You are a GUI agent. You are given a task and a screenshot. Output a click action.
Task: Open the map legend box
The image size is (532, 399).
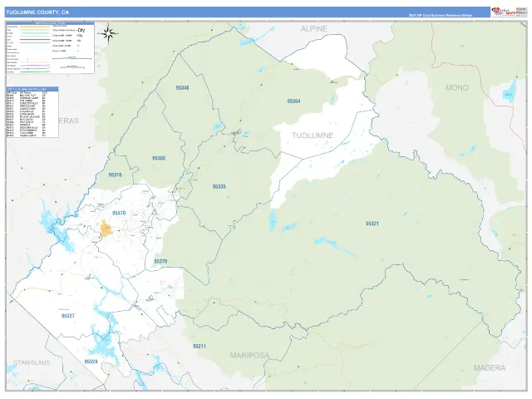[x=50, y=48]
